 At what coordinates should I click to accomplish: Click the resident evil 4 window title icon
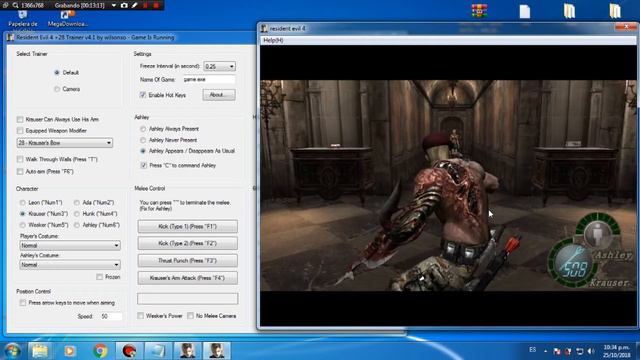[264, 29]
